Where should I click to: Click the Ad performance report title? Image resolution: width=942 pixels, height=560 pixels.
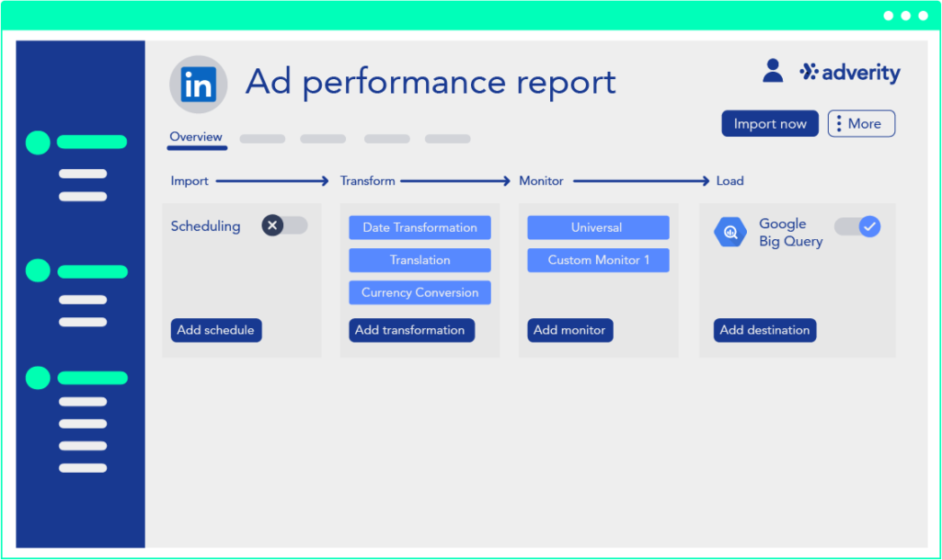tap(431, 82)
